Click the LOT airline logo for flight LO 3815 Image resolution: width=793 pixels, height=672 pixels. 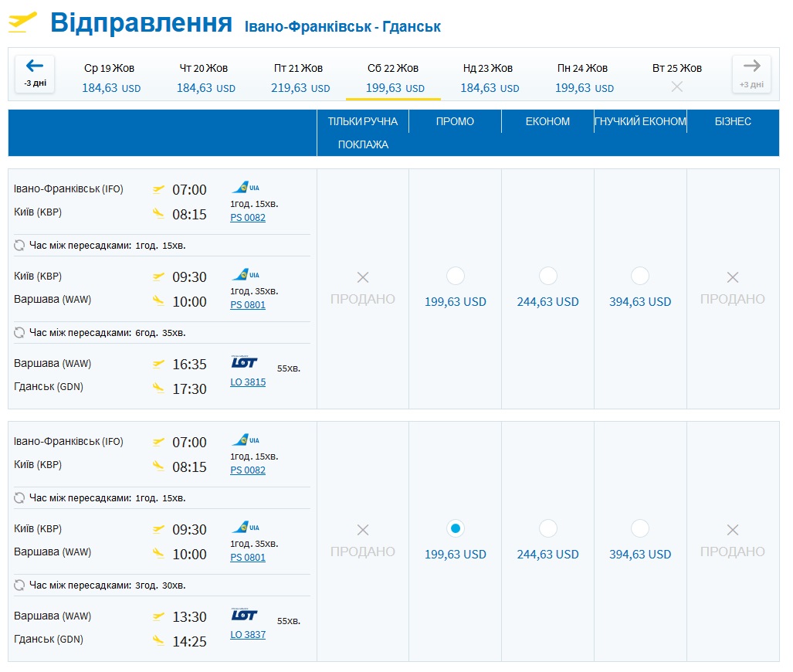(x=245, y=362)
